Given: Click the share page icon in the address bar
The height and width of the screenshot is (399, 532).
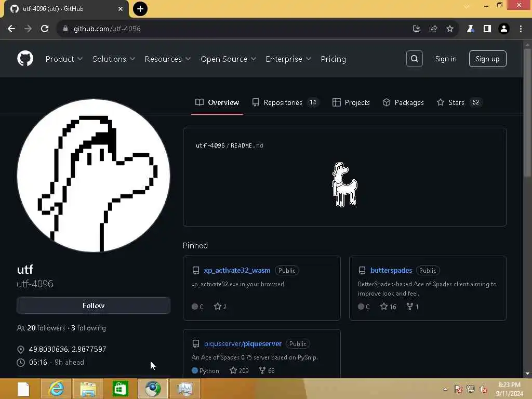Looking at the screenshot, I should (x=433, y=29).
